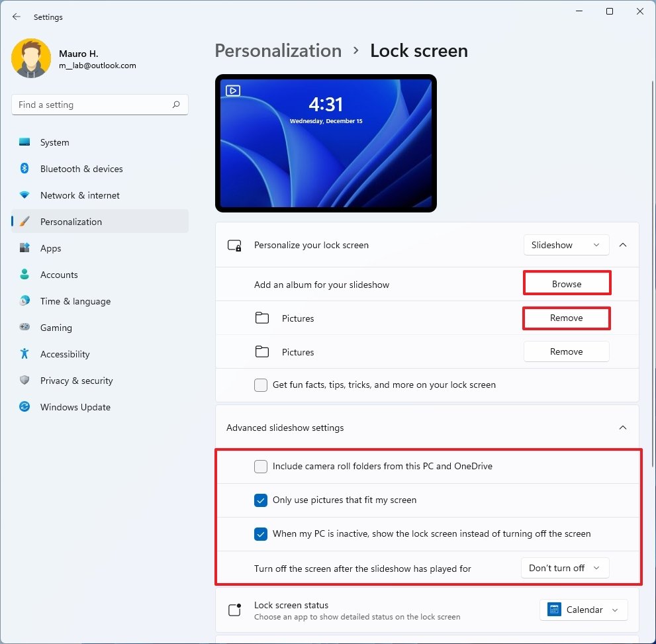Click the Lock screen status icon
This screenshot has height=644, width=656.
click(234, 610)
